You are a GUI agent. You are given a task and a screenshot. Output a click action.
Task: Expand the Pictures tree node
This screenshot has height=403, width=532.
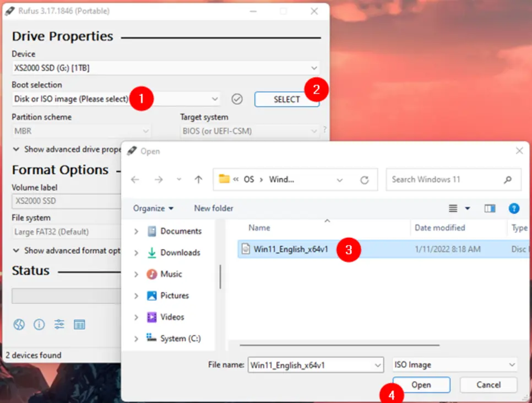[136, 296]
